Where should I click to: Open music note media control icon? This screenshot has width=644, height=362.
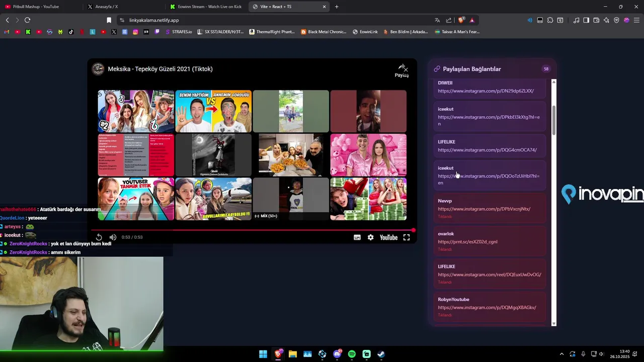click(576, 20)
